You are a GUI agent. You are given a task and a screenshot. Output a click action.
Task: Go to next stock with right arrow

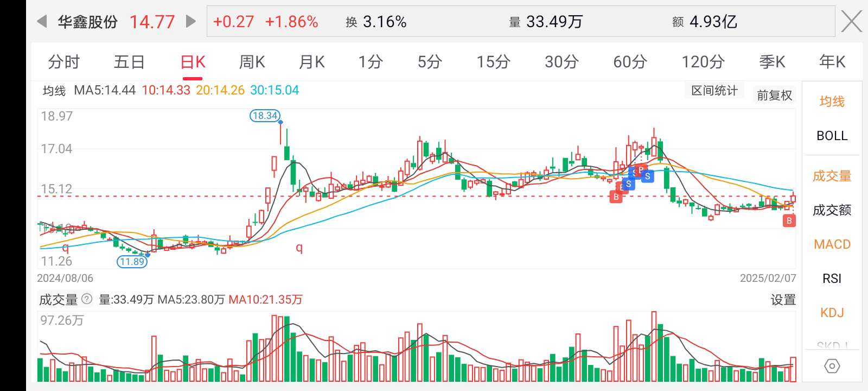[190, 22]
